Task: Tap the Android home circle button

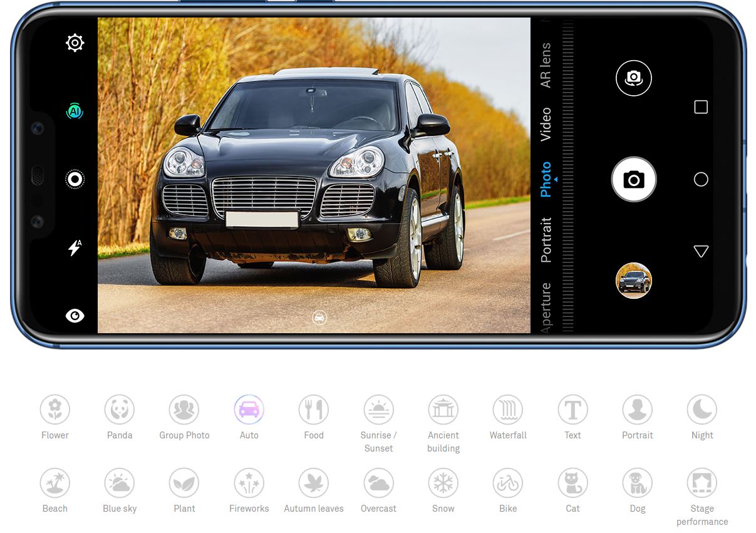Action: 701,180
